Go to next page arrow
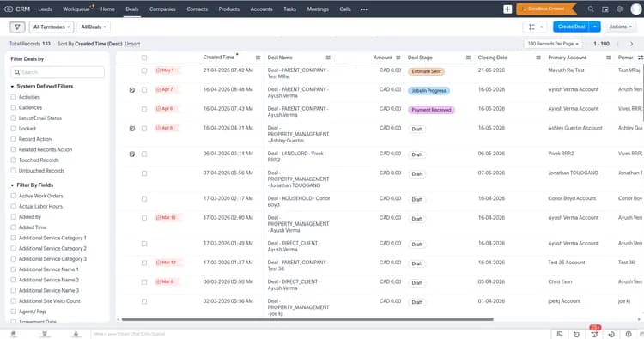Viewport: 644px width, 339px height. (x=632, y=44)
